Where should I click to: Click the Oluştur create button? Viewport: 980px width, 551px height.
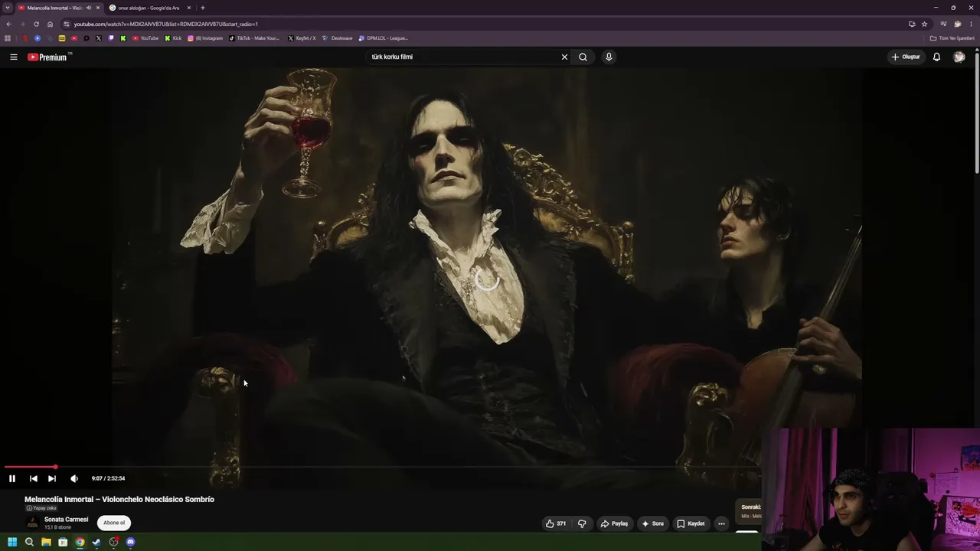point(905,57)
